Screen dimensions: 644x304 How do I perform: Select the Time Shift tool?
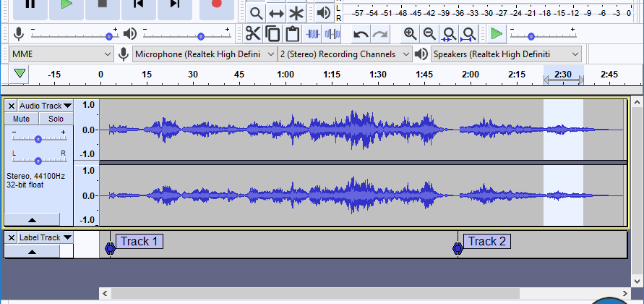pyautogui.click(x=276, y=13)
